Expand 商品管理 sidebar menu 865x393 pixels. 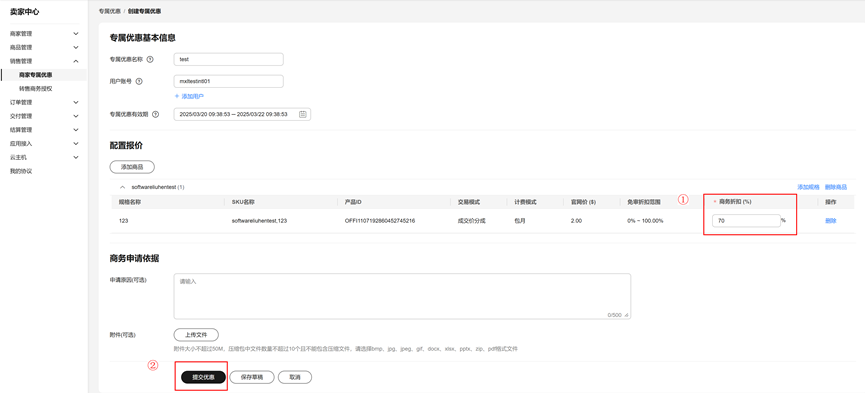point(76,47)
